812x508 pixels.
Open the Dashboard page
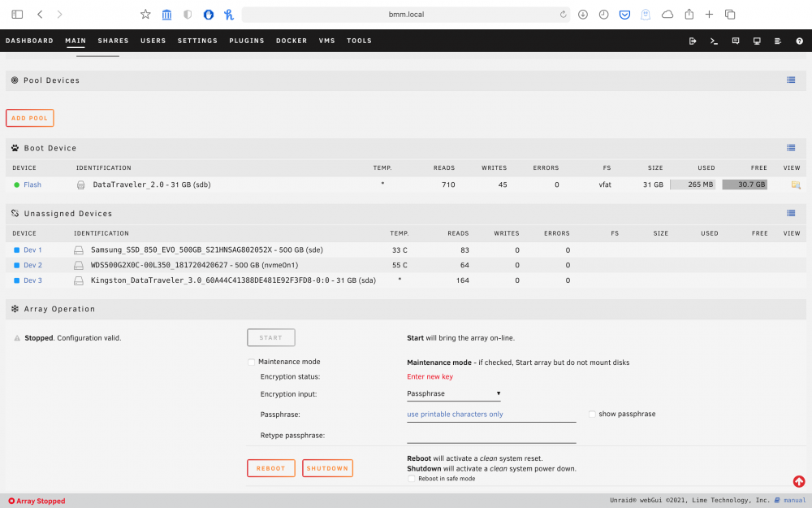[x=29, y=41]
